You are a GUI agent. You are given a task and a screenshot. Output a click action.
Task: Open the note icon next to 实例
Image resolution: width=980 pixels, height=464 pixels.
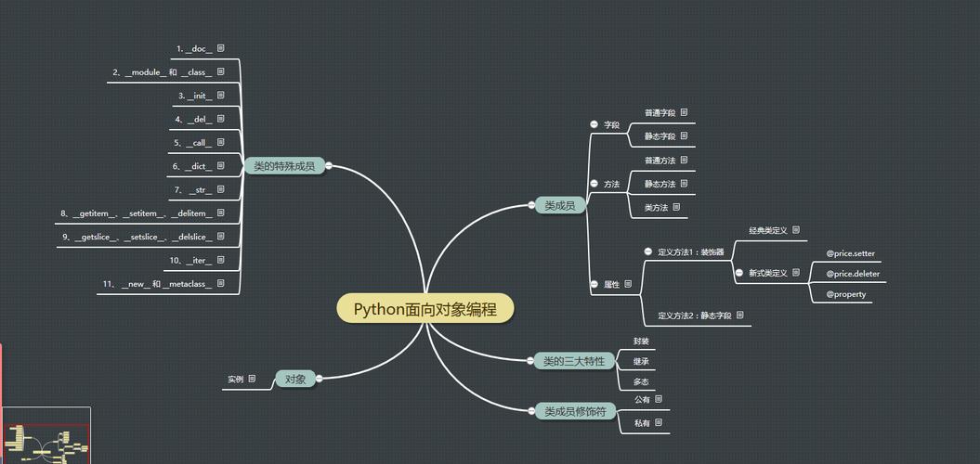coord(252,379)
